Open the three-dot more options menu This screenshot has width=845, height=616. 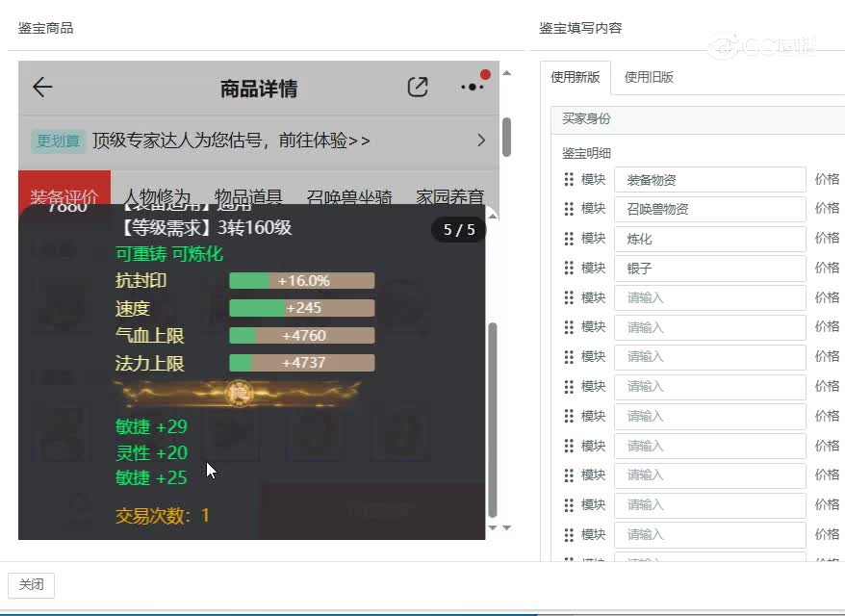pos(471,87)
